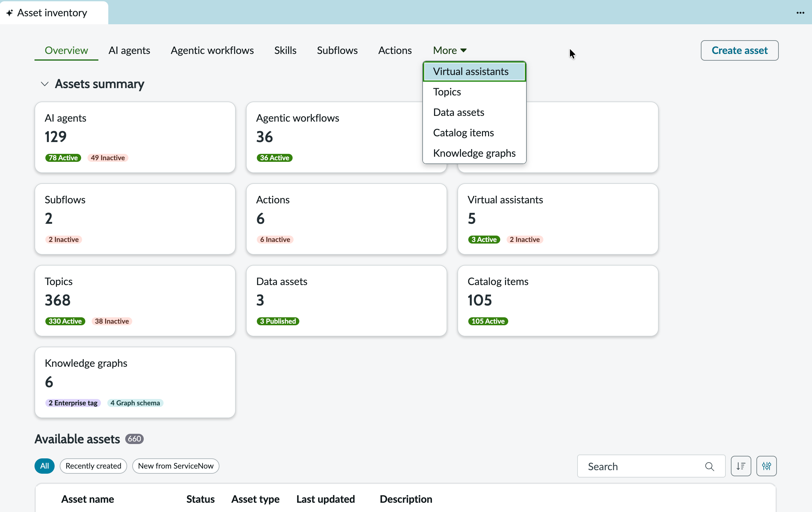Click the Catalog items card title

coord(498,281)
